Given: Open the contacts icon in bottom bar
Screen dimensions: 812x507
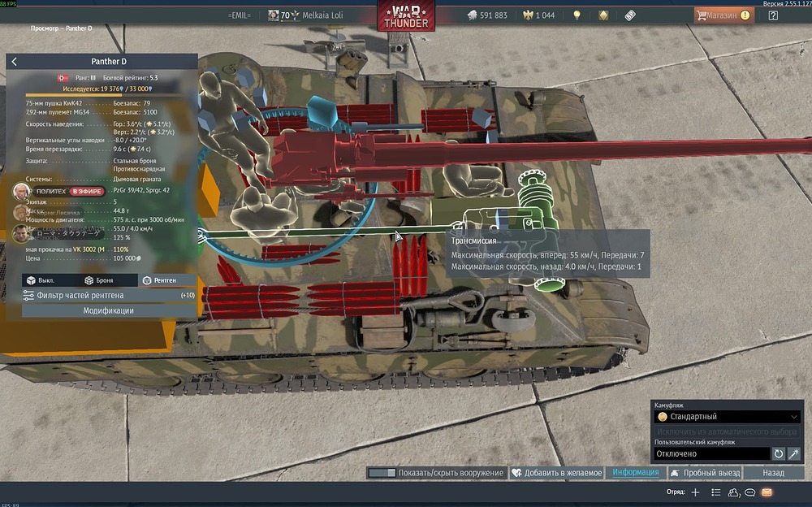Looking at the screenshot, I should pos(733,492).
